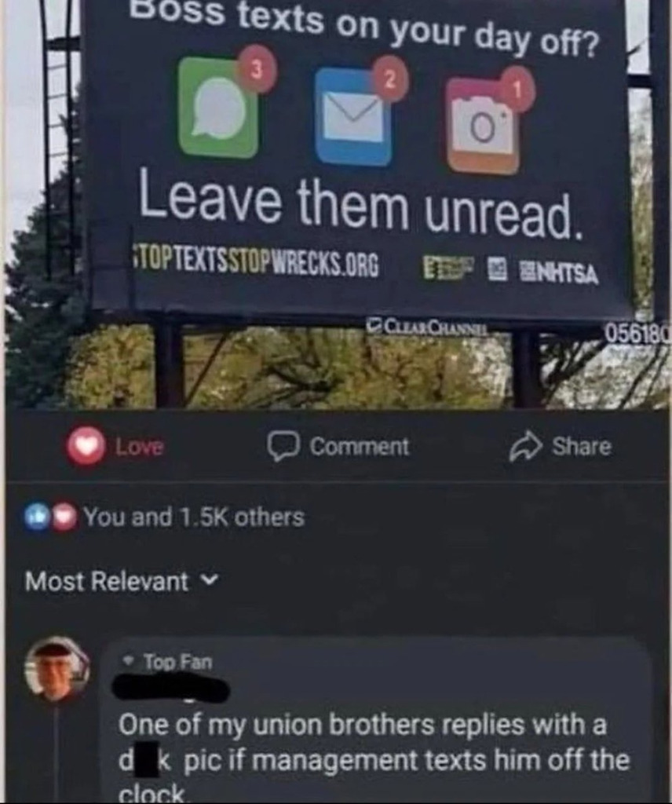The width and height of the screenshot is (672, 804).
Task: Open the Comment field via Comment button
Action: click(x=338, y=447)
